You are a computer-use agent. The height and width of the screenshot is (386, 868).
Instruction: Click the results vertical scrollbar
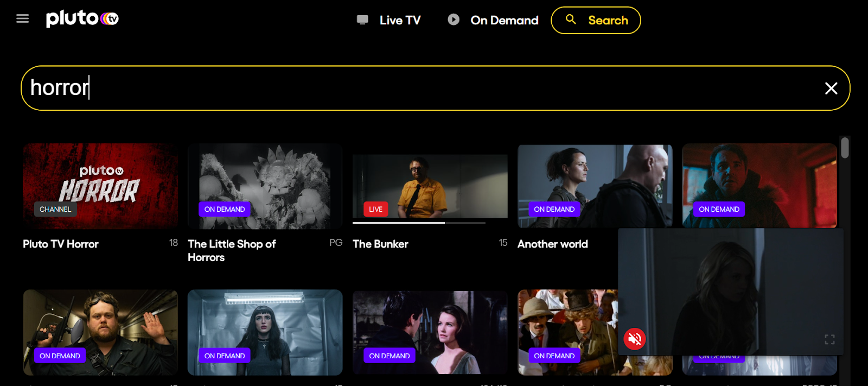pos(845,148)
